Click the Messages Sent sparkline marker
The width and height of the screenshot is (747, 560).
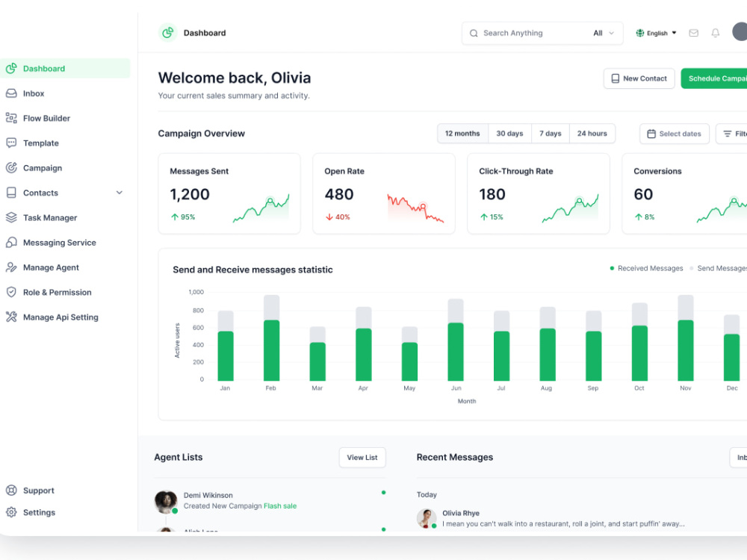270,201
